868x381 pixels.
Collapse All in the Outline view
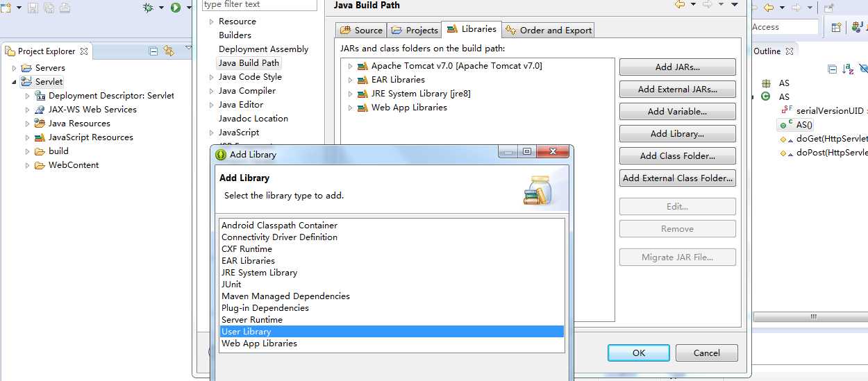click(x=832, y=69)
